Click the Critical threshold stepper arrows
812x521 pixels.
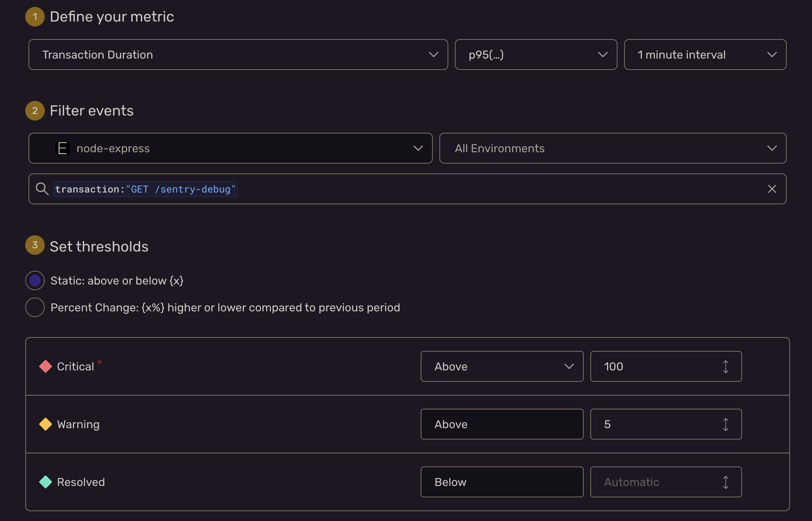click(725, 367)
